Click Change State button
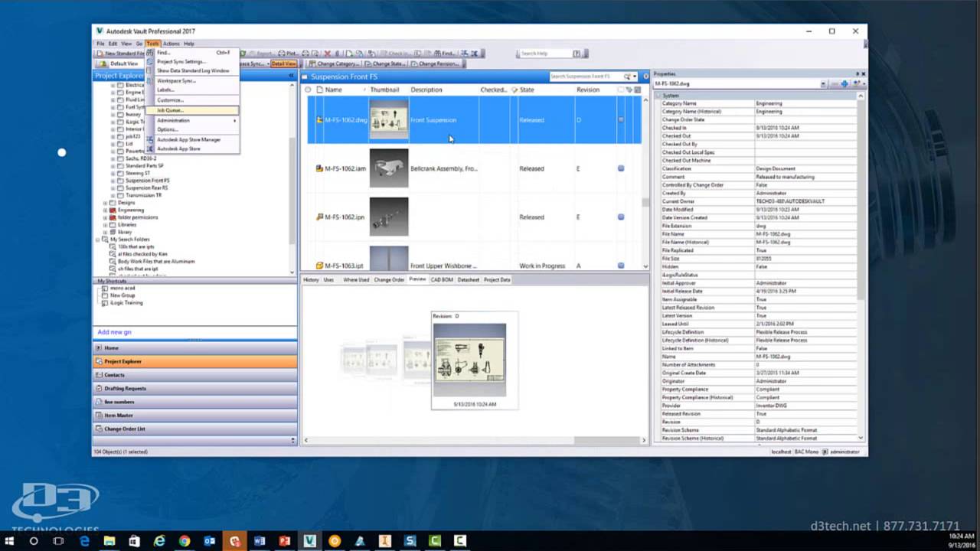This screenshot has width=980, height=551. click(384, 64)
